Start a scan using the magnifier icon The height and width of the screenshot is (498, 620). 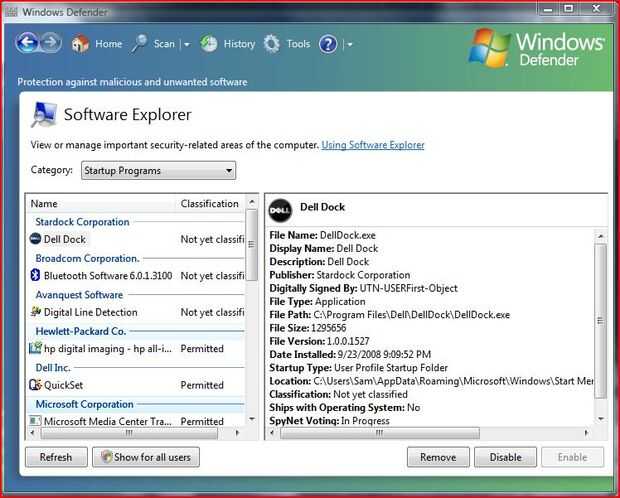tap(139, 44)
